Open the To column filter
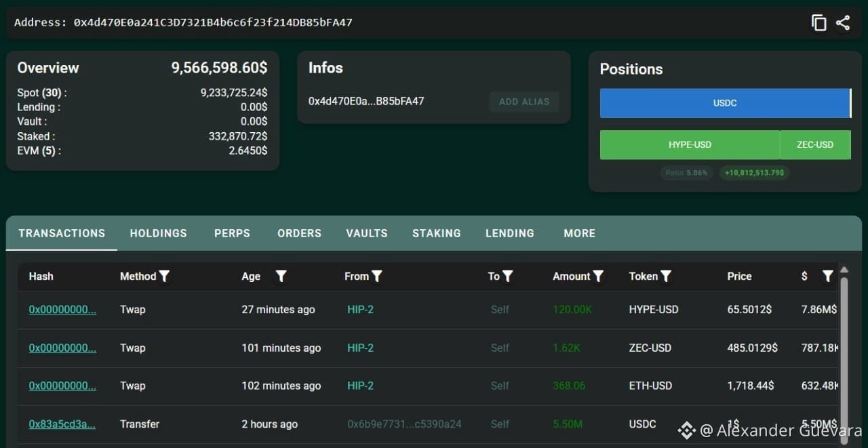Viewport: 868px width, 448px height. click(507, 276)
